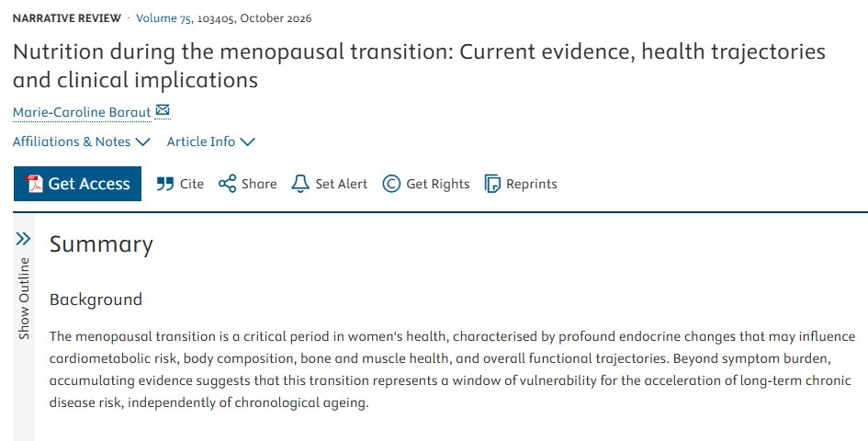Expand Affiliations & Notes section
This screenshot has width=868, height=441.
[x=82, y=141]
